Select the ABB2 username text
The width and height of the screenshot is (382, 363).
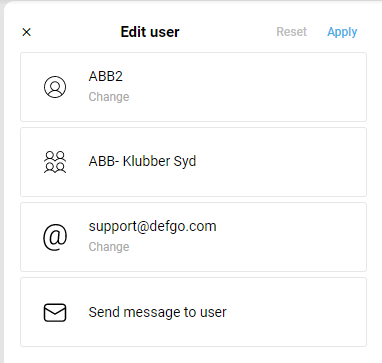click(x=106, y=76)
